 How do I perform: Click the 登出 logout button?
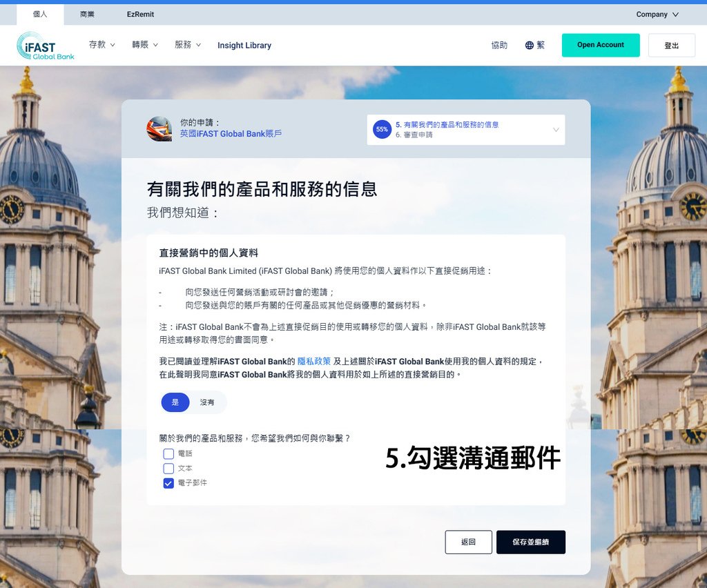(x=671, y=45)
